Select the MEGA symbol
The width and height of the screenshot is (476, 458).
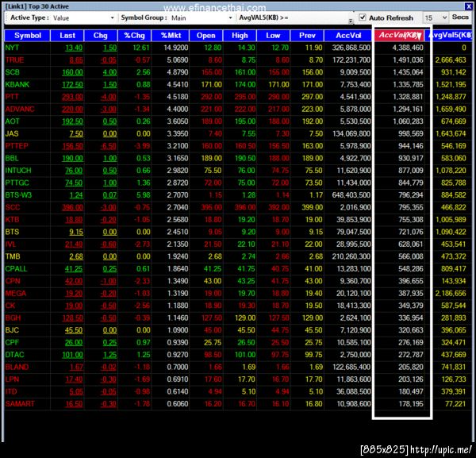click(x=16, y=294)
